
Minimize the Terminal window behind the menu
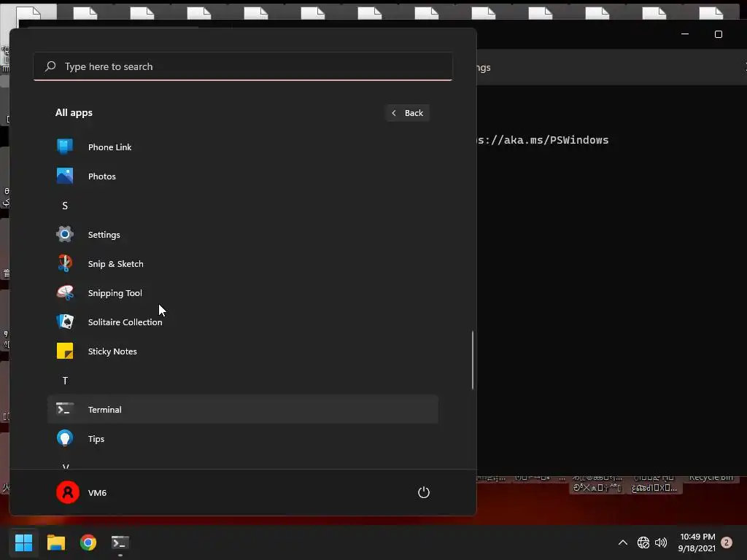(x=685, y=34)
